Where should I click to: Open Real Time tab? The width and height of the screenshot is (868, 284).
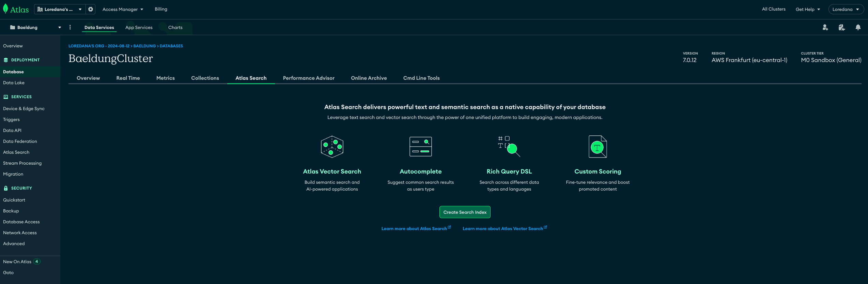coord(128,78)
